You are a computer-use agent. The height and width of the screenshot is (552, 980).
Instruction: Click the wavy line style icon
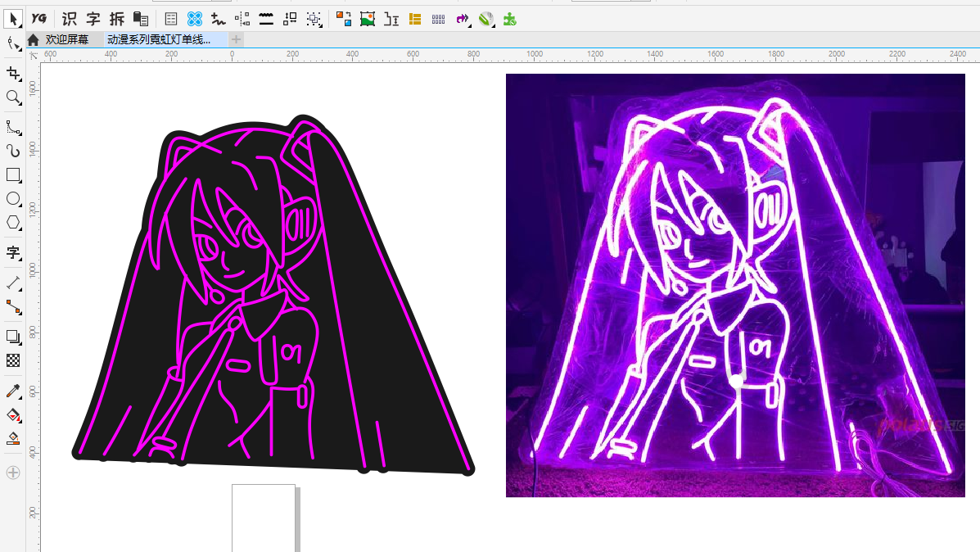coord(266,20)
